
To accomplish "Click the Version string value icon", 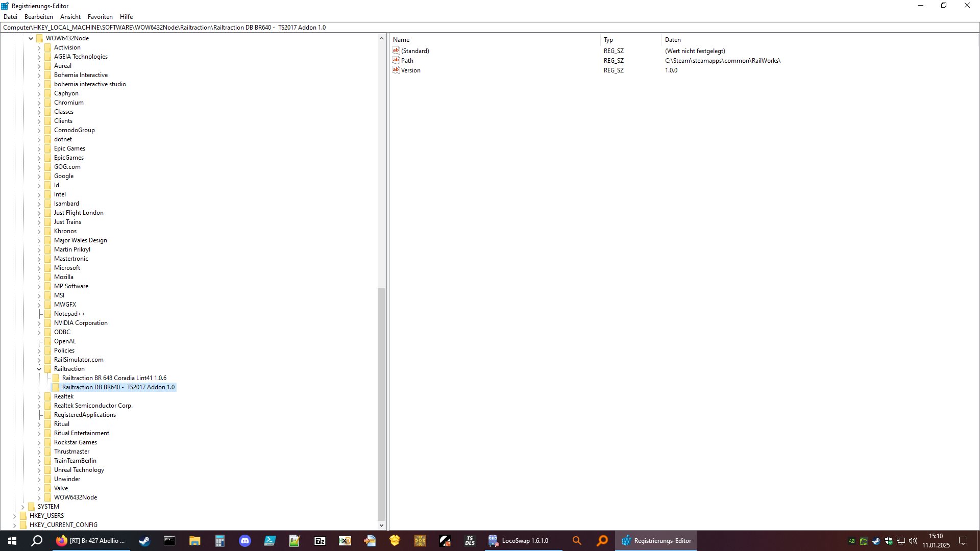I will click(396, 70).
